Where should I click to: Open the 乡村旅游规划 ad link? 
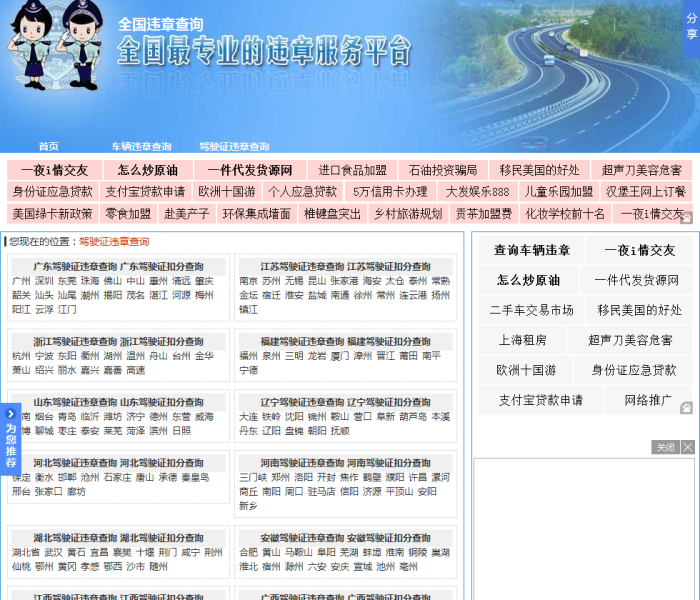pyautogui.click(x=408, y=214)
